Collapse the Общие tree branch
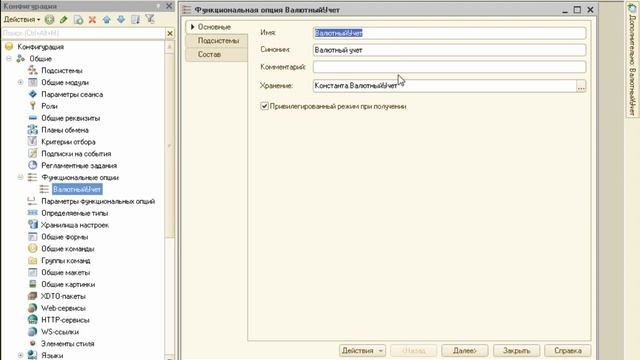The image size is (640, 360). (x=9, y=59)
